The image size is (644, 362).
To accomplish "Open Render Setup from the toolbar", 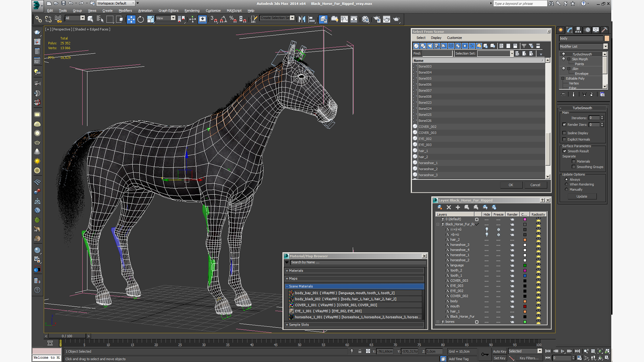I will pyautogui.click(x=377, y=19).
